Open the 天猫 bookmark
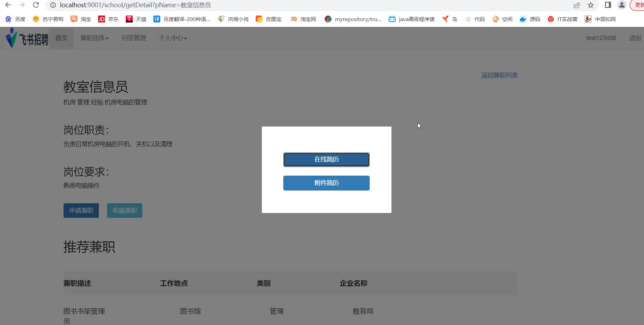Viewport: 644px width, 325px height. [136, 19]
